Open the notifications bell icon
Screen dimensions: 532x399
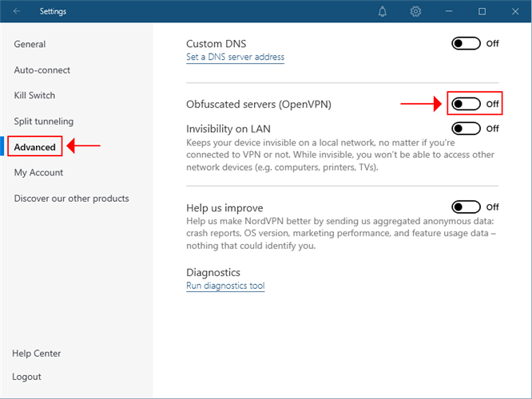pos(383,11)
